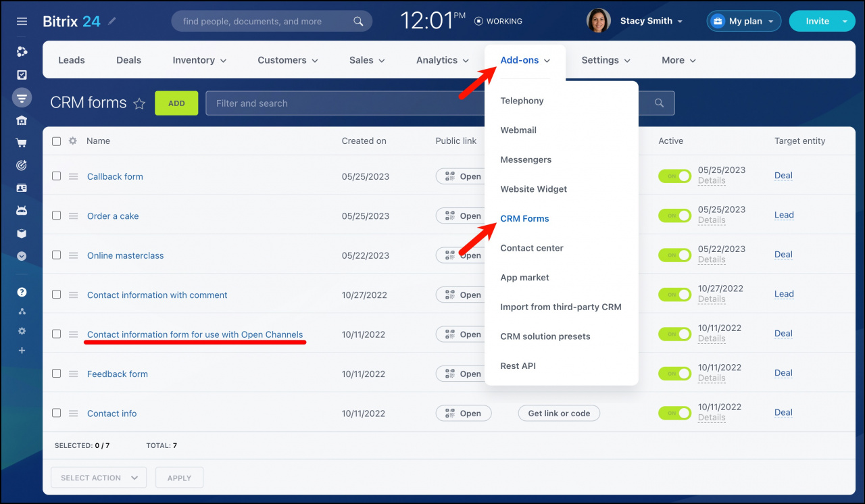Check the select-all checkbox in the header
The image size is (865, 504).
pos(56,141)
